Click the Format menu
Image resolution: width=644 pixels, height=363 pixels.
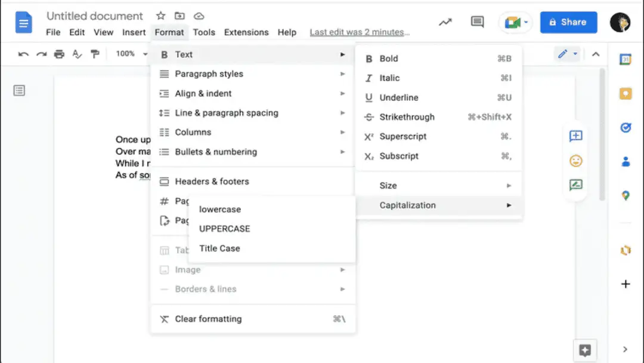coord(169,32)
